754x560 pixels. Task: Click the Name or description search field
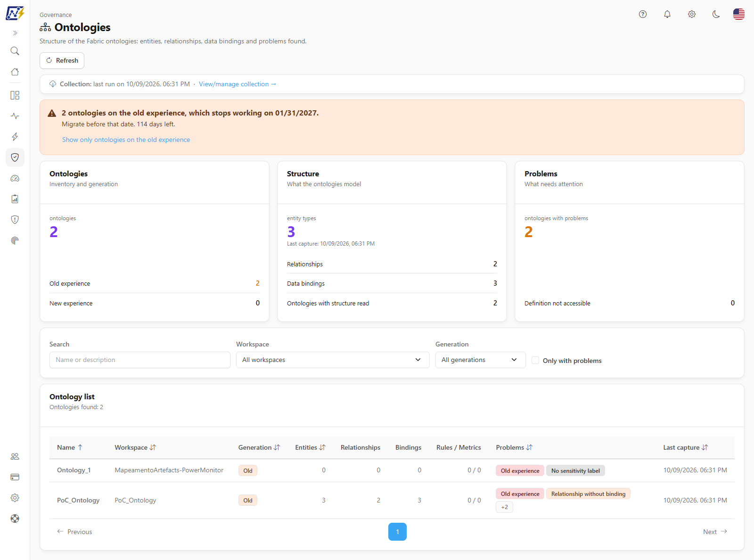(140, 360)
